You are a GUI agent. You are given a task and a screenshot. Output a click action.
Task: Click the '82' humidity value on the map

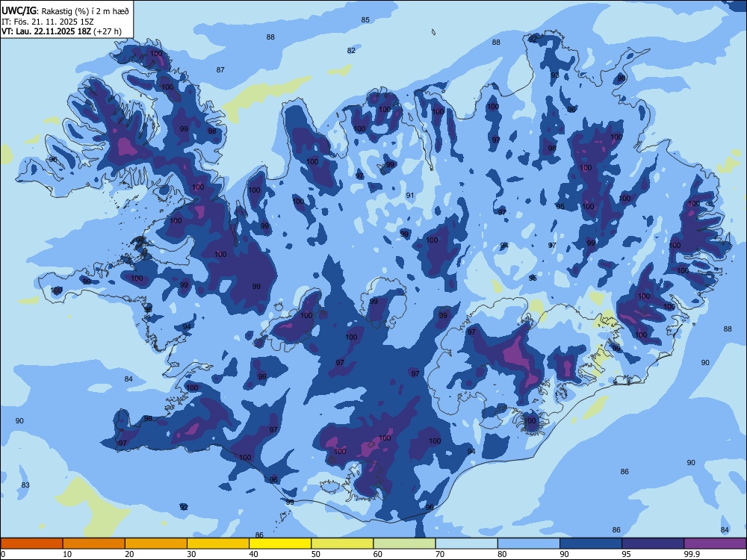pos(351,51)
